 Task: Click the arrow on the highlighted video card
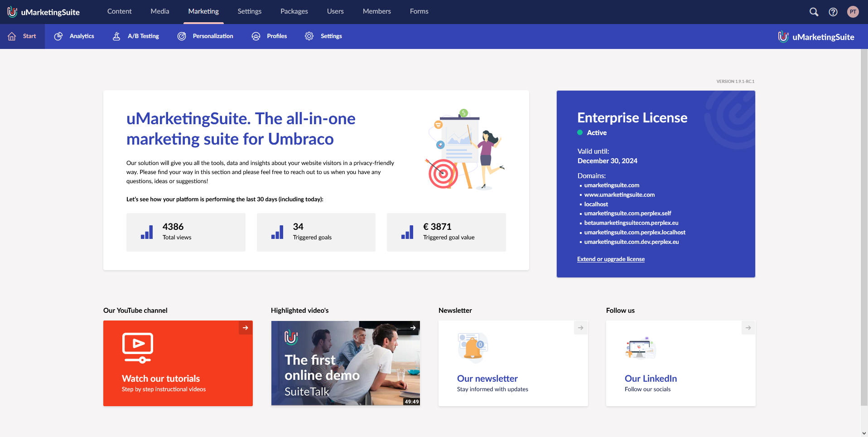[x=413, y=328]
